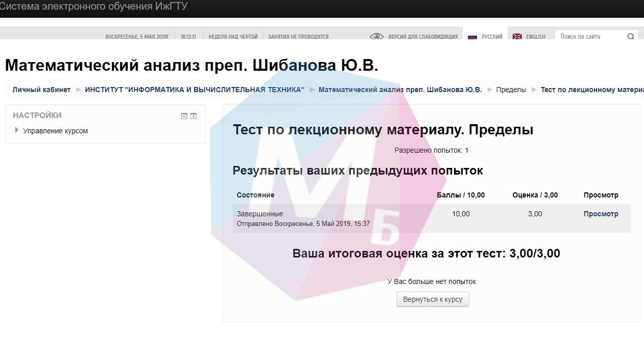Go to ИНСТИТУТ "ИНФОРМАТИКА И ВЫЧИСЛИТЕЛЬНАЯ ТЕХНИКА" breadcrumb

tap(194, 90)
